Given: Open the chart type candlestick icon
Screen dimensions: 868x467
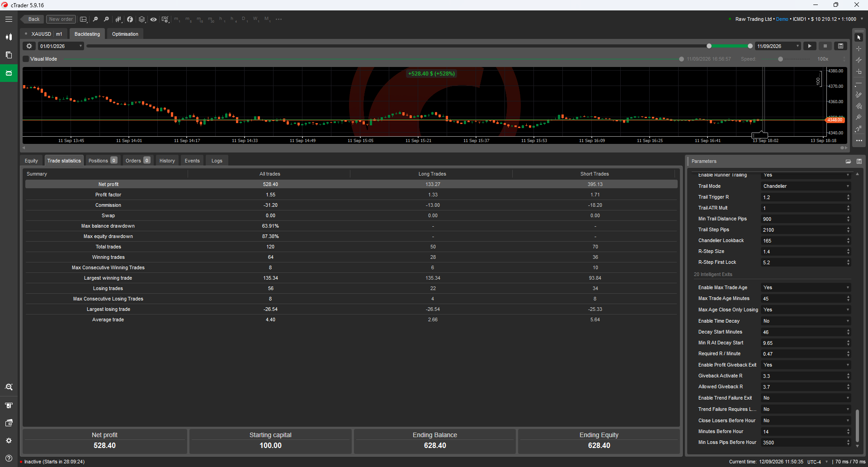Looking at the screenshot, I should pyautogui.click(x=118, y=19).
